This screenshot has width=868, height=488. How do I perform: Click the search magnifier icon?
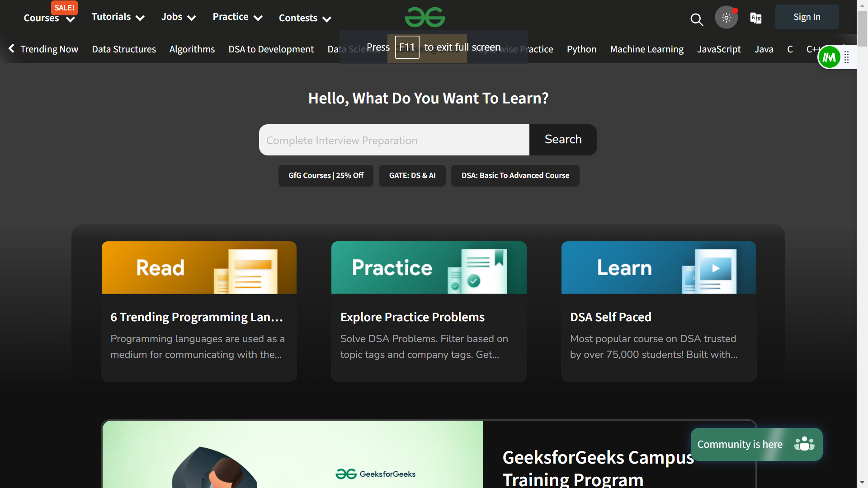coord(696,17)
